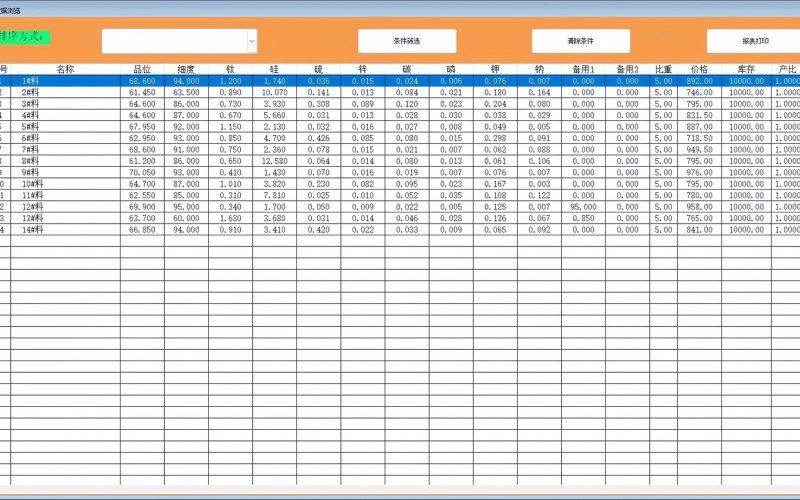
Task: Click the 95.000 value in 备用1 column
Action: click(x=583, y=207)
